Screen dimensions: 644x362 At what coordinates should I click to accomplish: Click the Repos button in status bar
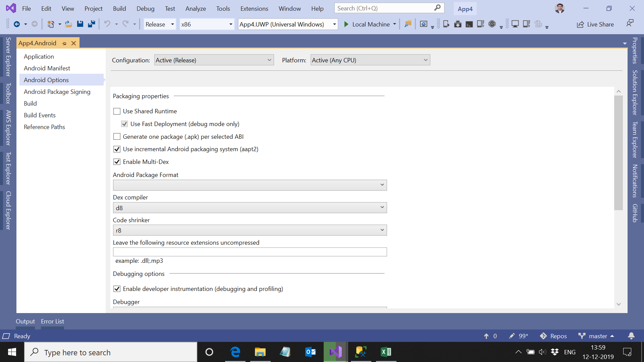(553, 336)
